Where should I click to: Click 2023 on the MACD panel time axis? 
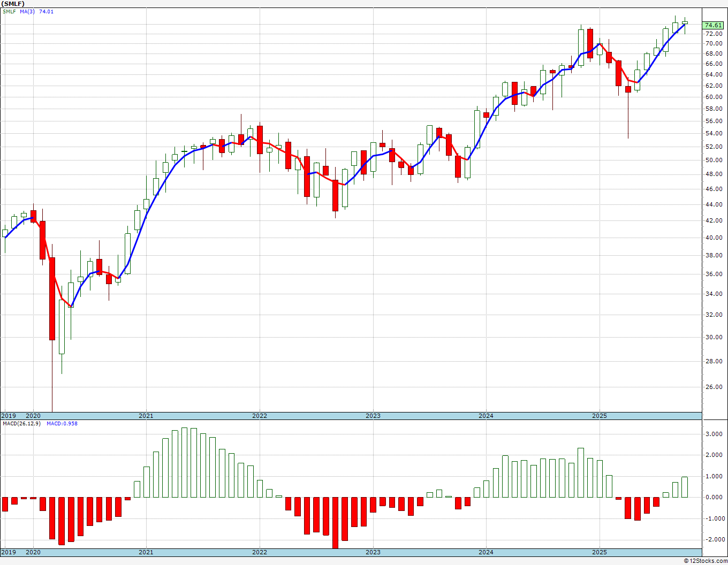(x=373, y=552)
